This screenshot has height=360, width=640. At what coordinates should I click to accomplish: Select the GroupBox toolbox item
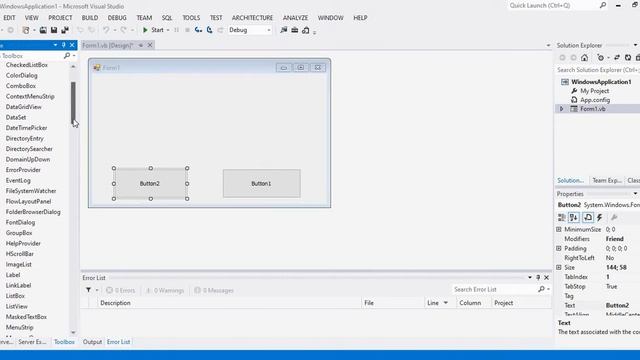pyautogui.click(x=19, y=233)
